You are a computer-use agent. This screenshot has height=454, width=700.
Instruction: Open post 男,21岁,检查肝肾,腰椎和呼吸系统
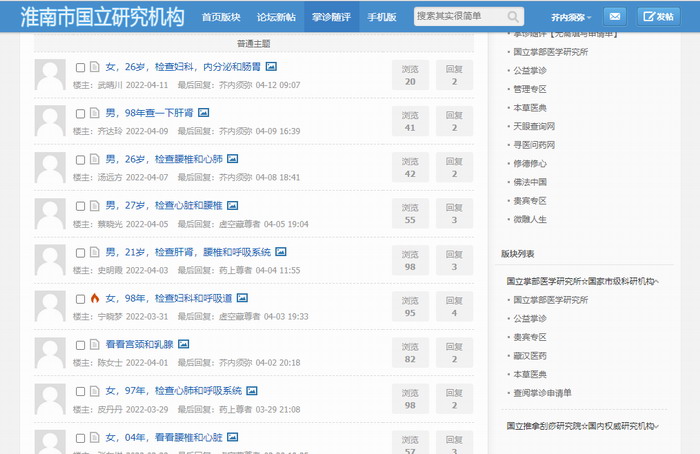point(188,252)
